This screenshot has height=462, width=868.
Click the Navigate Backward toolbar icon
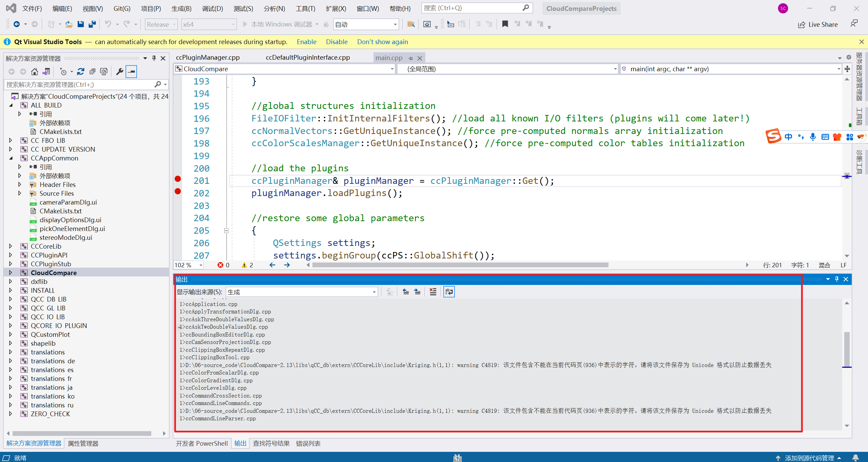(x=16, y=24)
